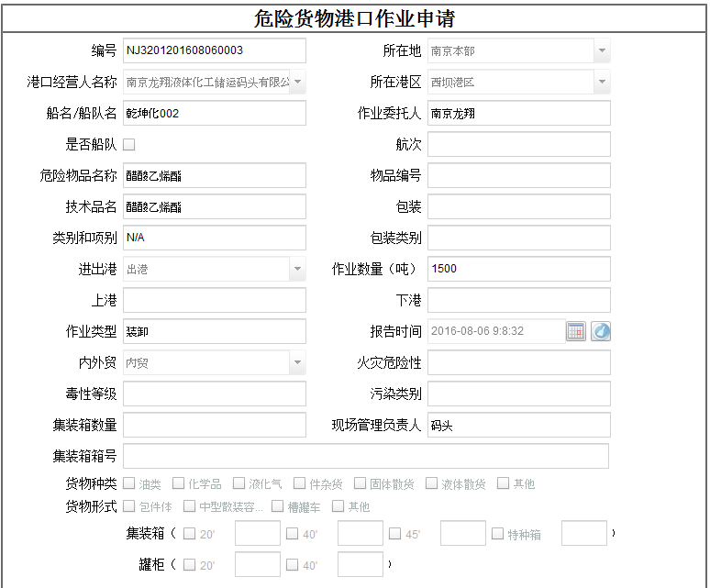Click into the 航次 field

tap(518, 144)
